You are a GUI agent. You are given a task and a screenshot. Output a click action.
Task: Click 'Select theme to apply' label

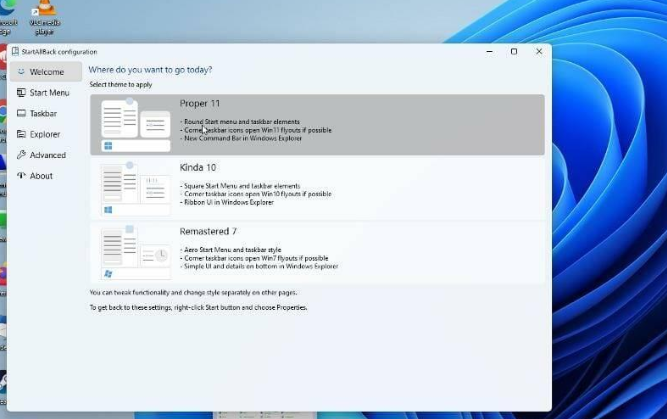click(121, 85)
